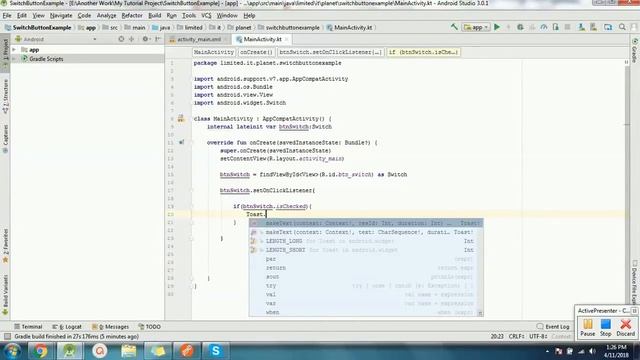Click the Search Everywhere magnifier icon

622,27
